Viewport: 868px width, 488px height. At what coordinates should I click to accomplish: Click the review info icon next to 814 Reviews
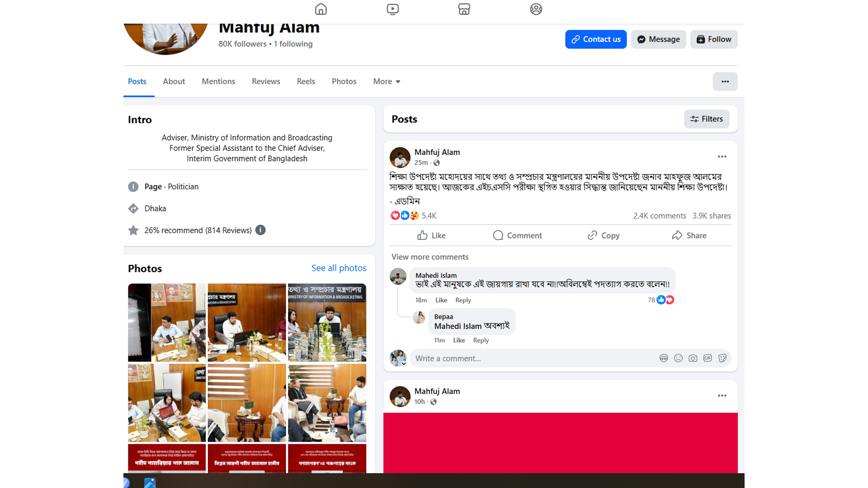point(260,230)
